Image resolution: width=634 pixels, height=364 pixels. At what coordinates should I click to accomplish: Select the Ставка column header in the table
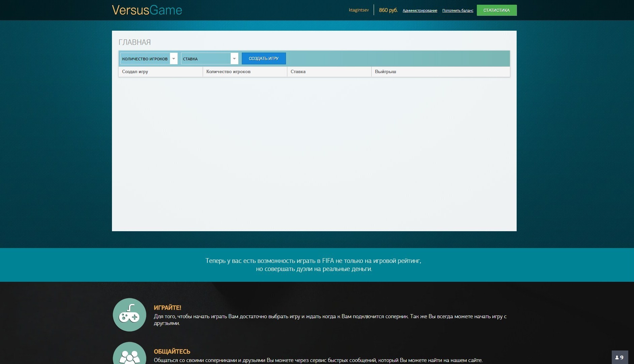[298, 71]
